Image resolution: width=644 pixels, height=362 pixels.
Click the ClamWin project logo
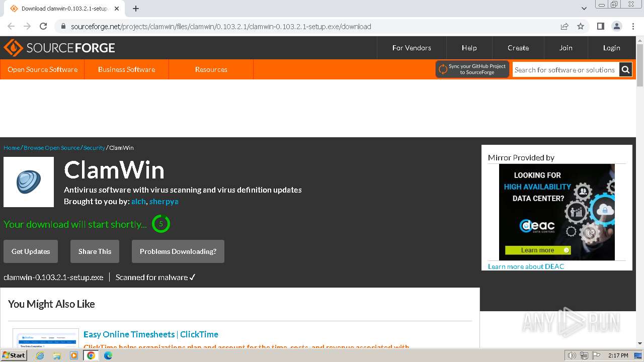tap(29, 182)
